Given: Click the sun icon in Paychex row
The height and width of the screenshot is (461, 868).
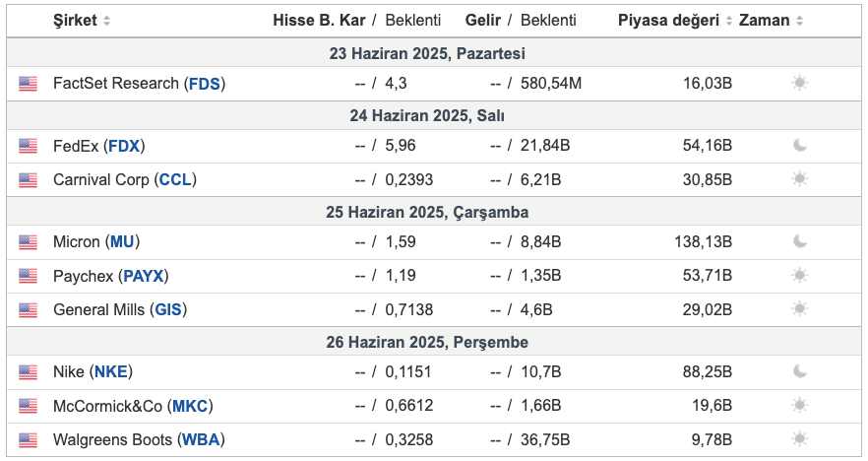Looking at the screenshot, I should point(799,276).
